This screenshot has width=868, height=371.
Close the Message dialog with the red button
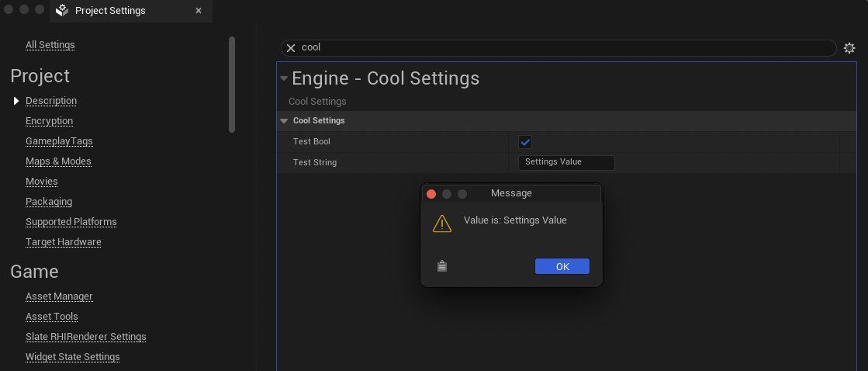[431, 194]
